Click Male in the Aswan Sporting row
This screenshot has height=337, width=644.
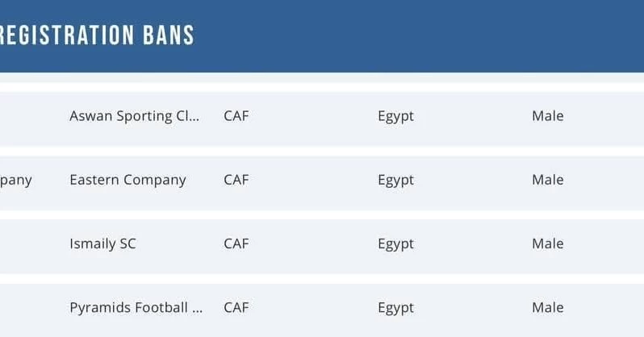pyautogui.click(x=547, y=116)
